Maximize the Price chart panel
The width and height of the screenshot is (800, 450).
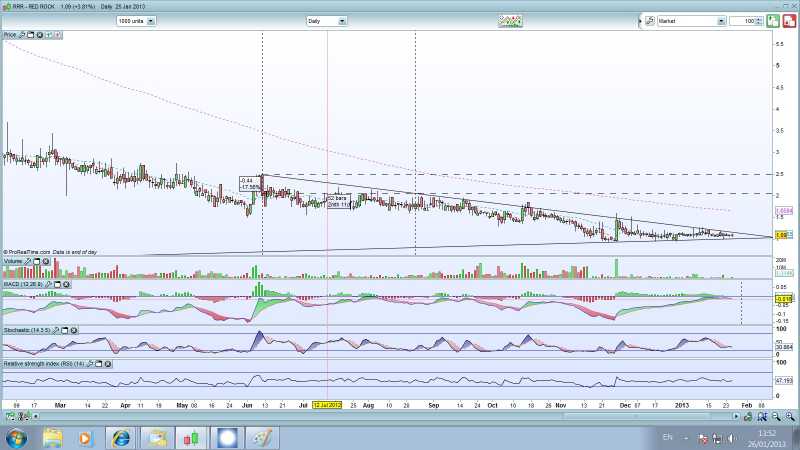pyautogui.click(x=30, y=35)
